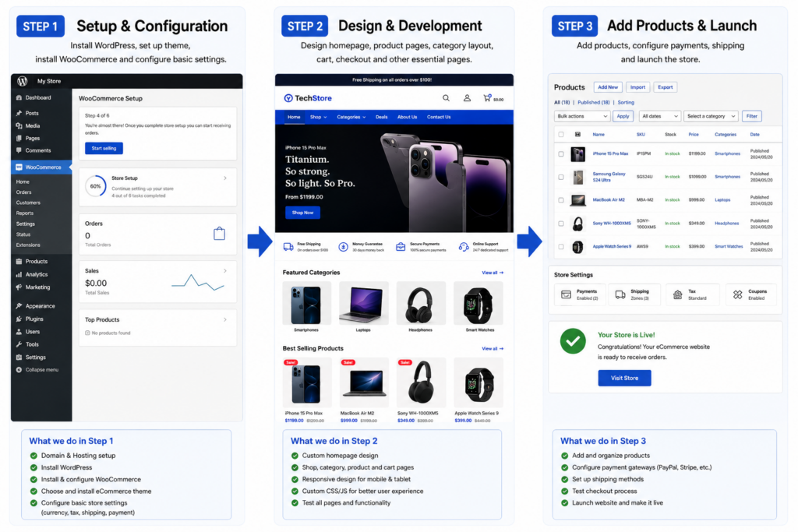Click the Comments icon in sidebar

(19, 150)
